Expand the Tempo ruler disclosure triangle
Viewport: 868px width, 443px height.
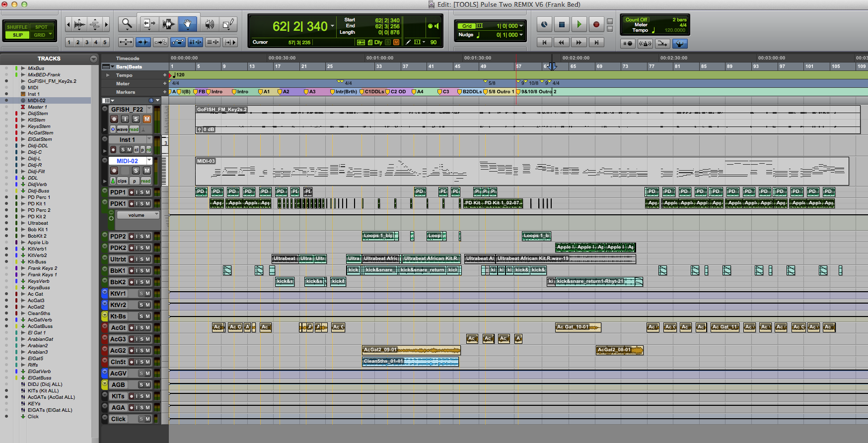point(108,75)
